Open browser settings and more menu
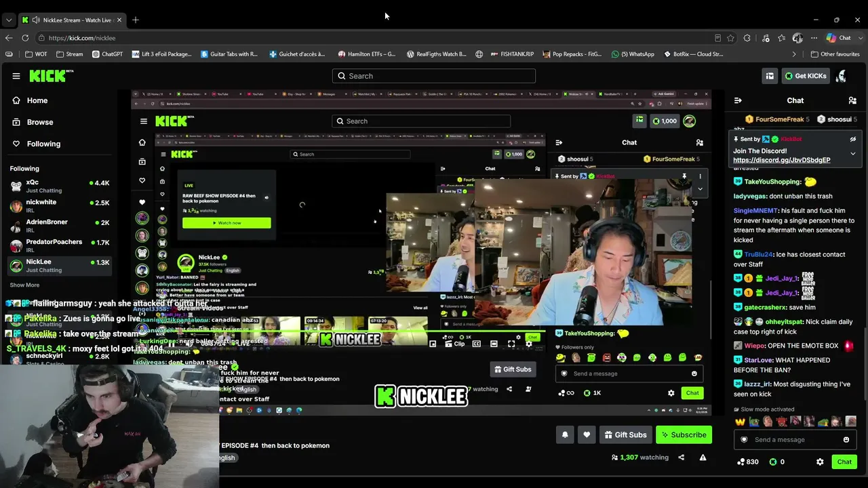Screen dimensions: 868x488 (814, 38)
